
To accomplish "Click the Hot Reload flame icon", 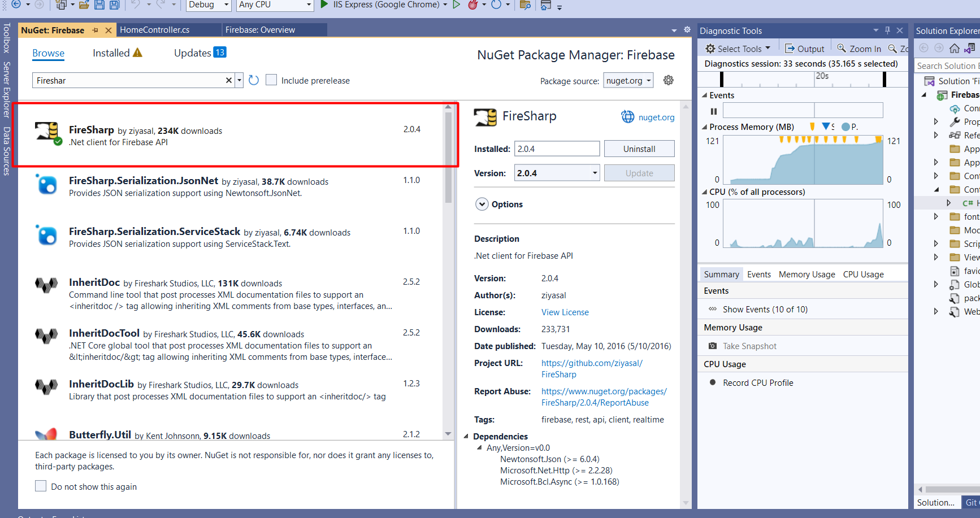I will (x=473, y=5).
